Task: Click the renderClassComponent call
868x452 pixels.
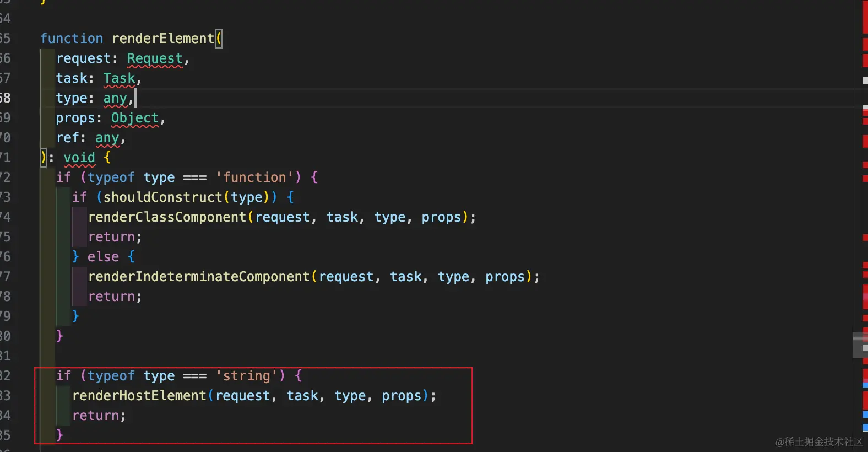Action: click(x=167, y=217)
